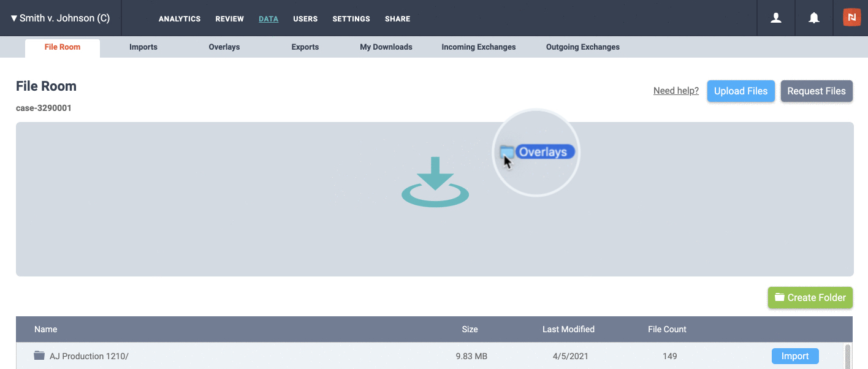Go to the My Downloads tab
This screenshot has width=868, height=369.
[386, 47]
